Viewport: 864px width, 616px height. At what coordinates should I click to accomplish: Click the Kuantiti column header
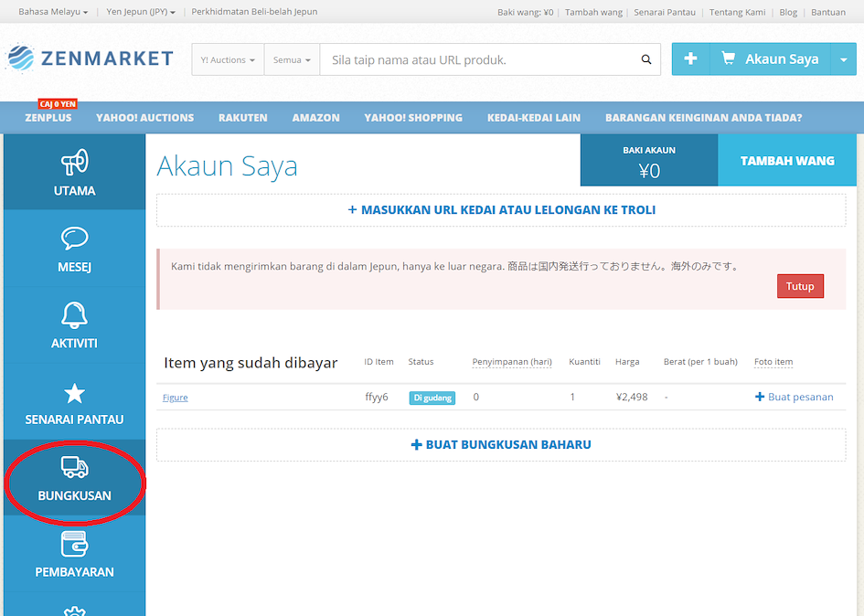point(584,362)
